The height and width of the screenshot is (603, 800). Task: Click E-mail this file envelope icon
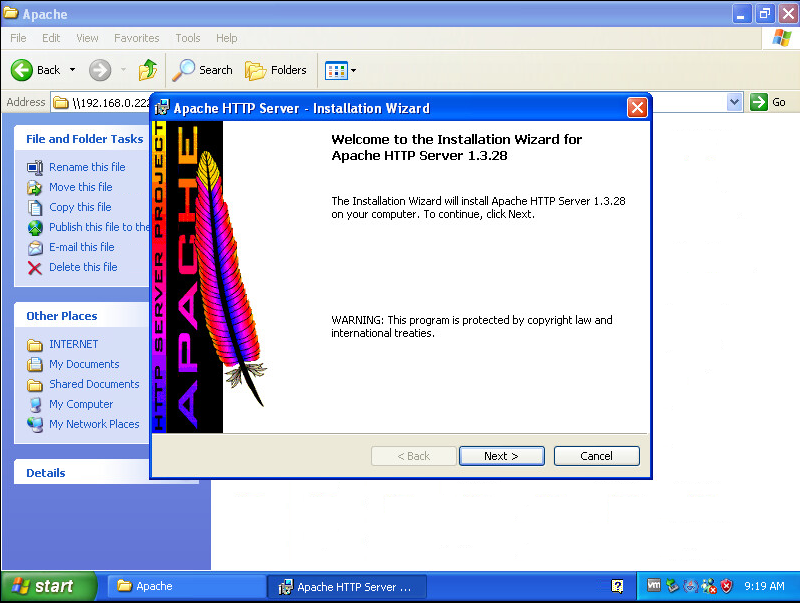tap(35, 247)
